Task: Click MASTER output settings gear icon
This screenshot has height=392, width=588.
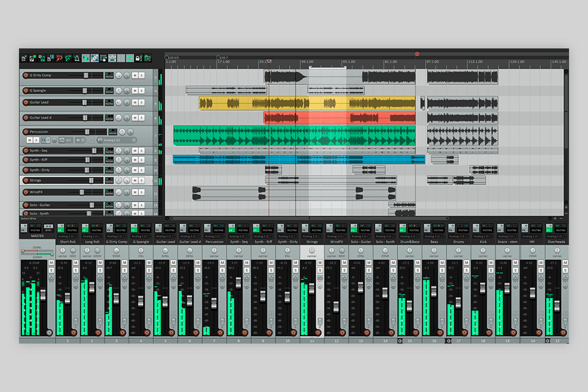Action: [49, 333]
